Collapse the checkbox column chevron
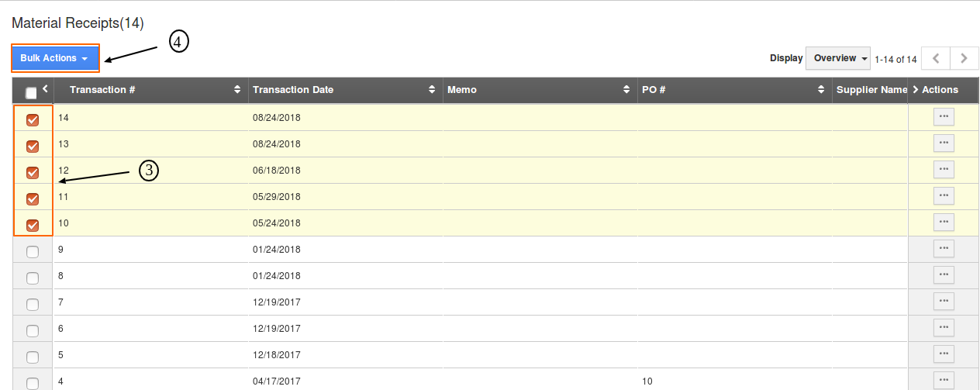The height and width of the screenshot is (390, 980). click(45, 88)
